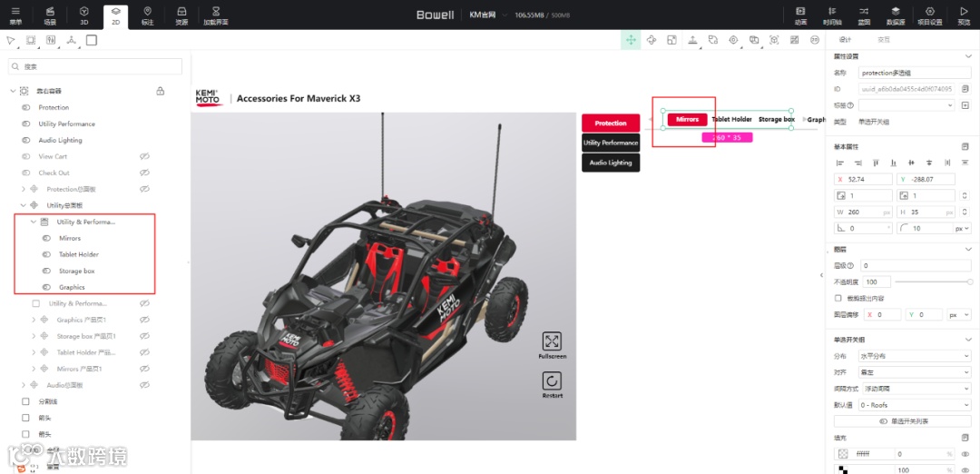Toggle visibility of Storage box 产品页1 layer
The image size is (980, 474).
pos(144,336)
